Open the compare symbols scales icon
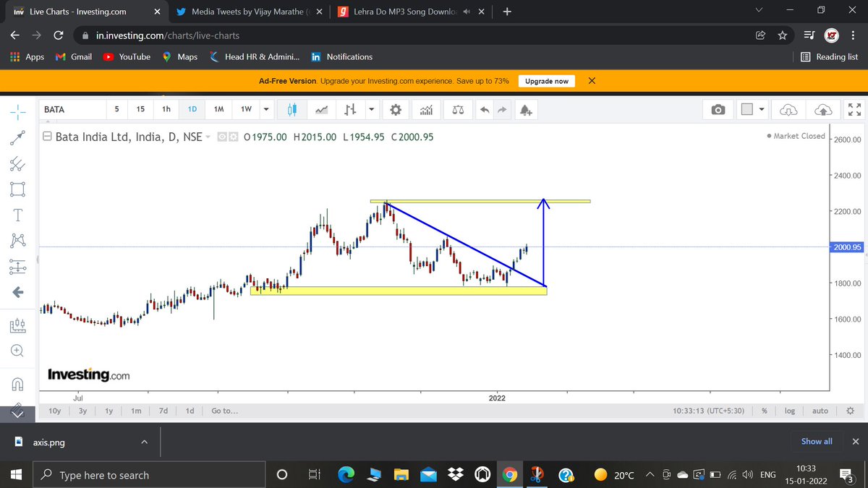 pyautogui.click(x=459, y=109)
